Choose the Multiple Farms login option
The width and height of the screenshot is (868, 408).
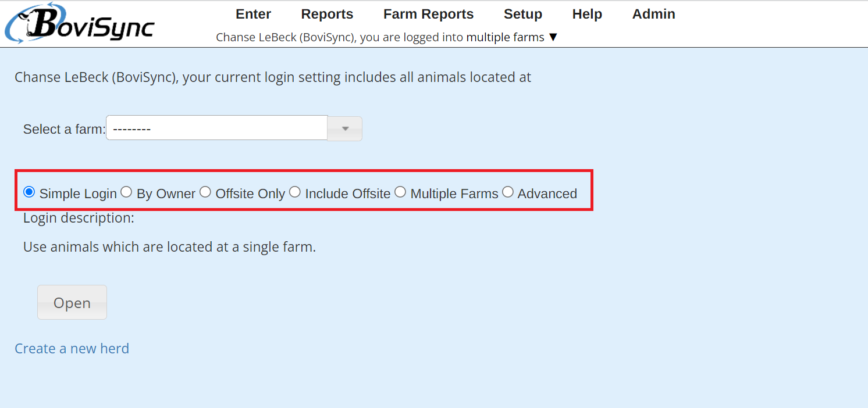coord(400,192)
